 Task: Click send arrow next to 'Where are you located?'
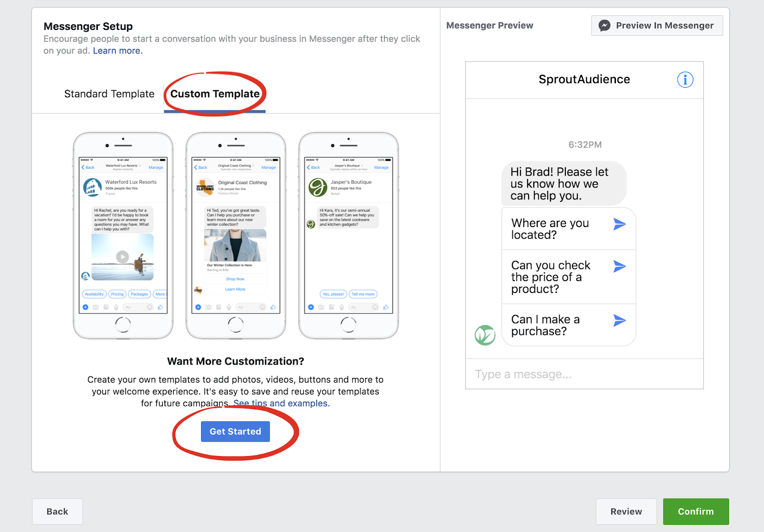[x=619, y=224]
